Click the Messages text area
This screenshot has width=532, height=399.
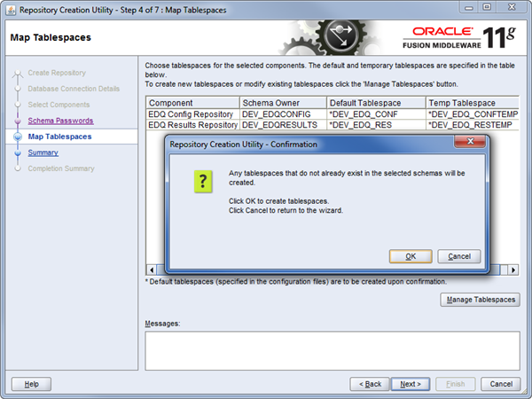pos(332,351)
